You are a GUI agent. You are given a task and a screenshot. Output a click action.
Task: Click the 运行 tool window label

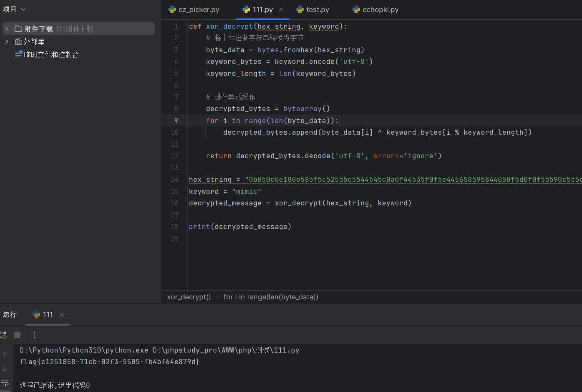[x=10, y=315]
